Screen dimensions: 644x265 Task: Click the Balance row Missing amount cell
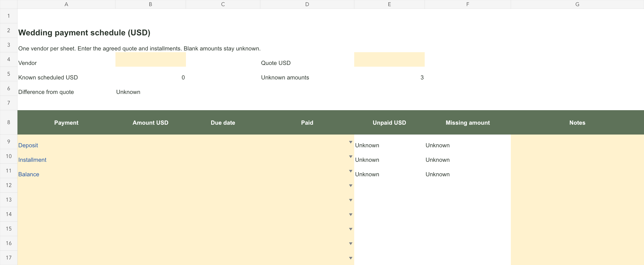click(468, 171)
